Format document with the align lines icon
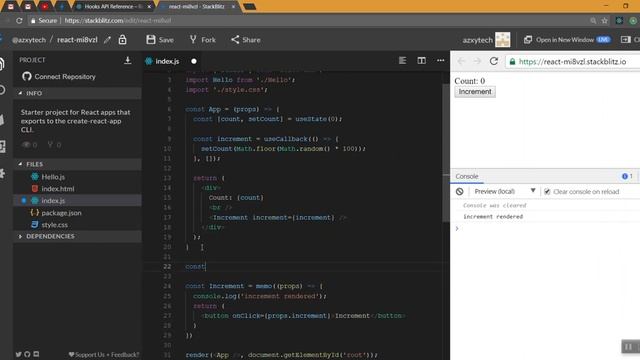The image size is (640, 360). pyautogui.click(x=402, y=61)
